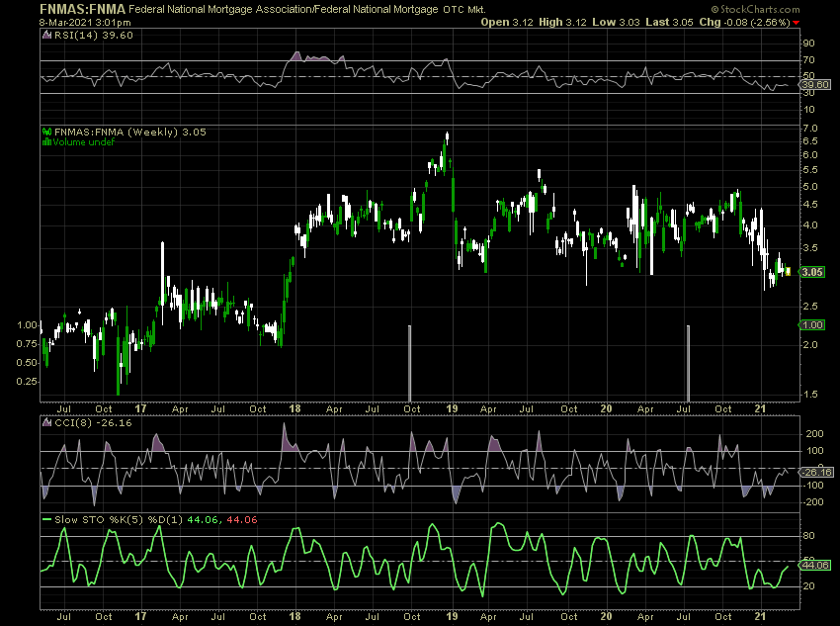Viewport: 840px width, 626px height.
Task: Click the RSI(14) legend icon
Action: coord(45,36)
